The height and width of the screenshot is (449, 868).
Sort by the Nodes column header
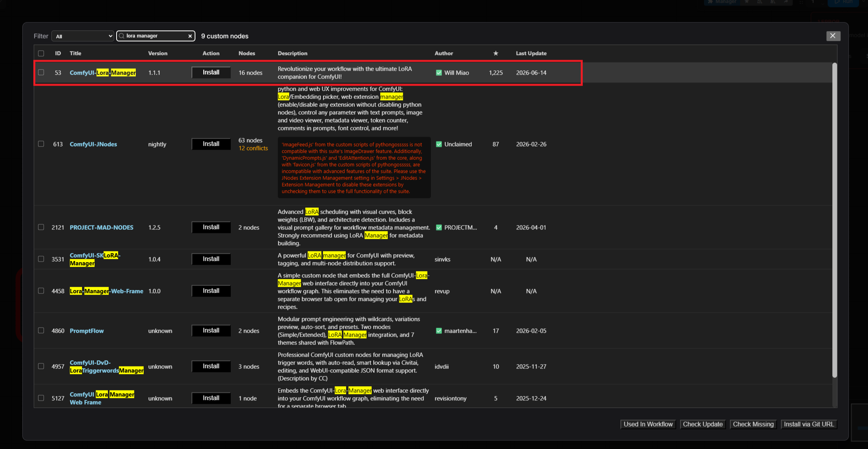pyautogui.click(x=247, y=53)
